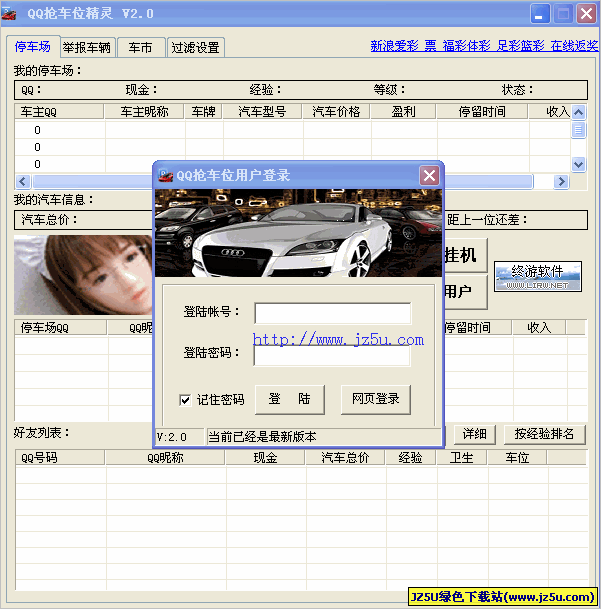The width and height of the screenshot is (601, 609).
Task: Click the parking table scroll down arrow
Action: tap(578, 164)
